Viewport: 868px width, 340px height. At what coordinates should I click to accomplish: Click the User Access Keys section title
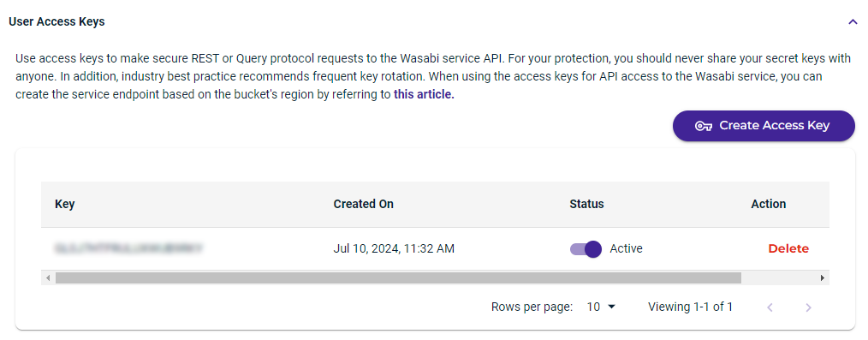[57, 21]
